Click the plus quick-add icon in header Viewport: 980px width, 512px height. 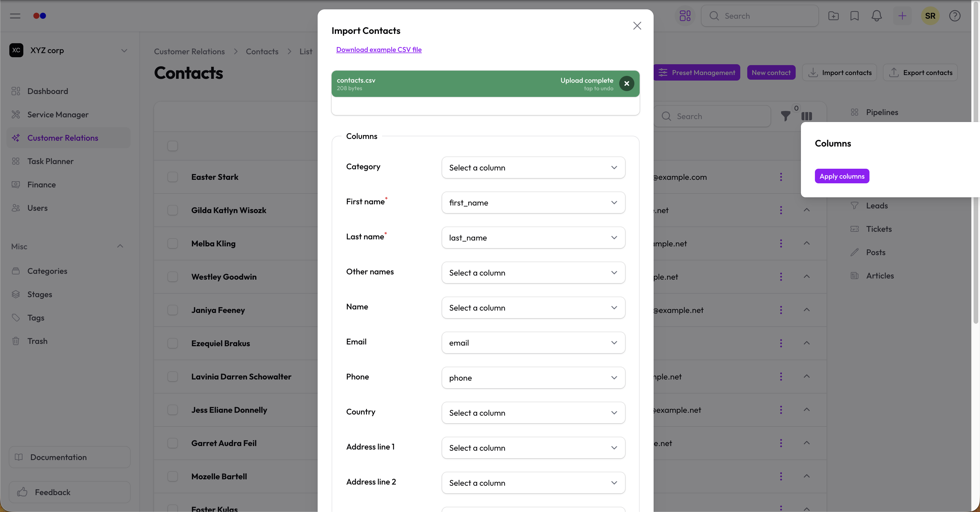click(x=902, y=15)
